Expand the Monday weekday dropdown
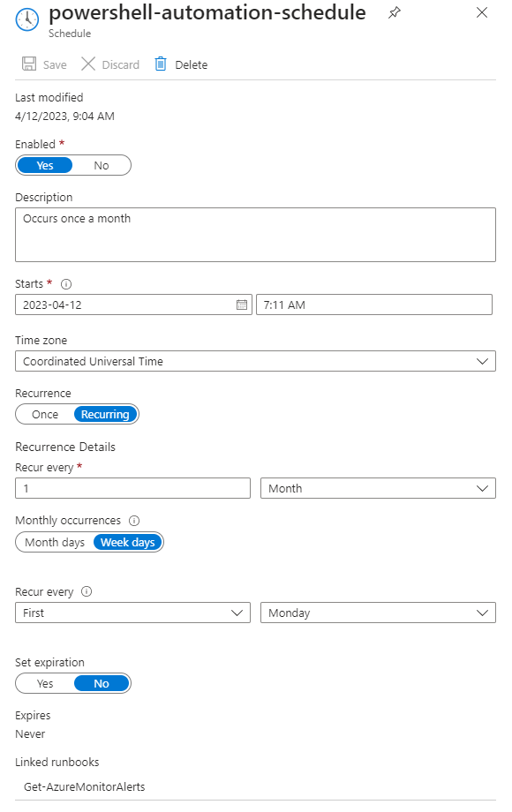The height and width of the screenshot is (812, 512). click(x=378, y=613)
